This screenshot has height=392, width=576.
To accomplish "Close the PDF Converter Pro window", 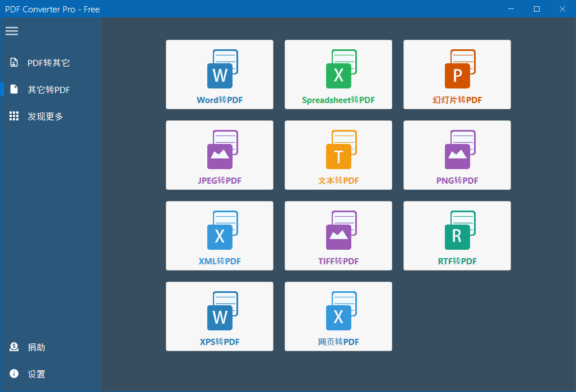I will click(x=563, y=9).
